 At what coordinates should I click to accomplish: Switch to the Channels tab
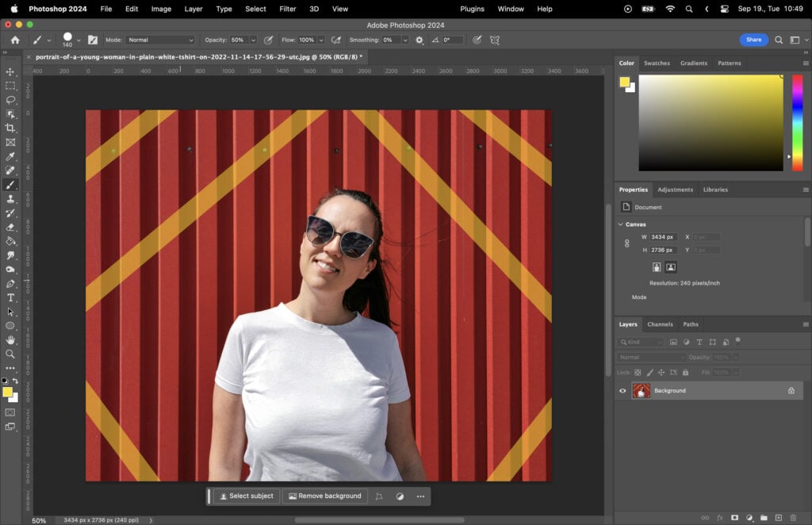point(660,324)
